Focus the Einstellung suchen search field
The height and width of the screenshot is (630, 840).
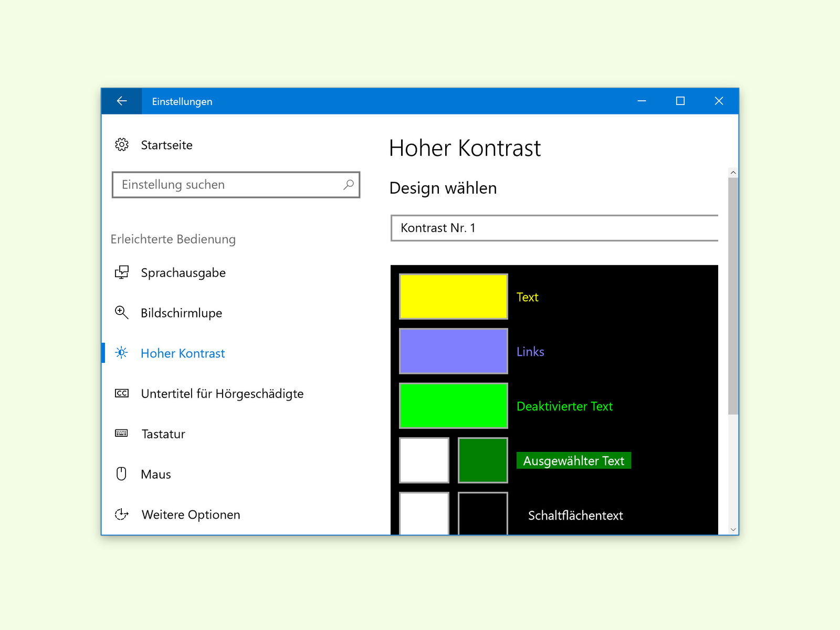pos(236,185)
